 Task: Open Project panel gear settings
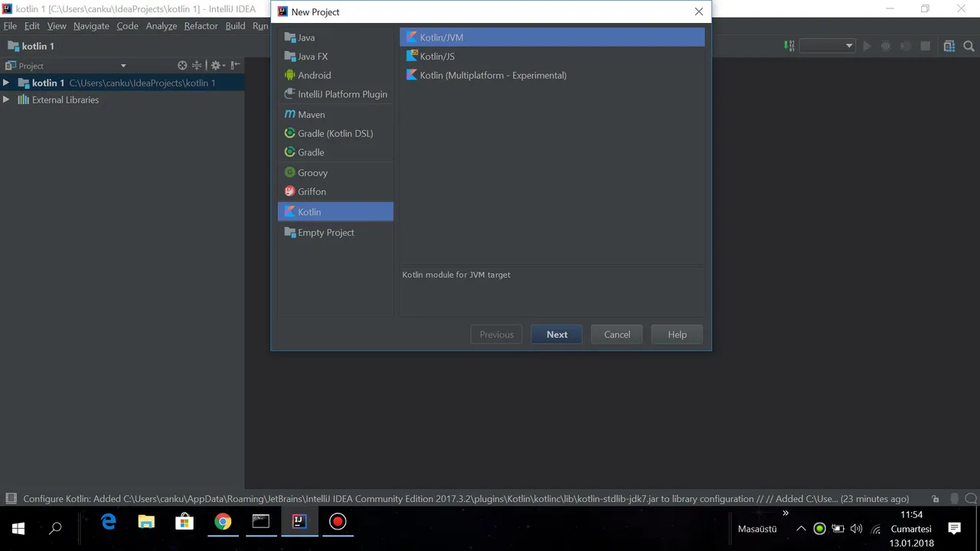pos(217,66)
